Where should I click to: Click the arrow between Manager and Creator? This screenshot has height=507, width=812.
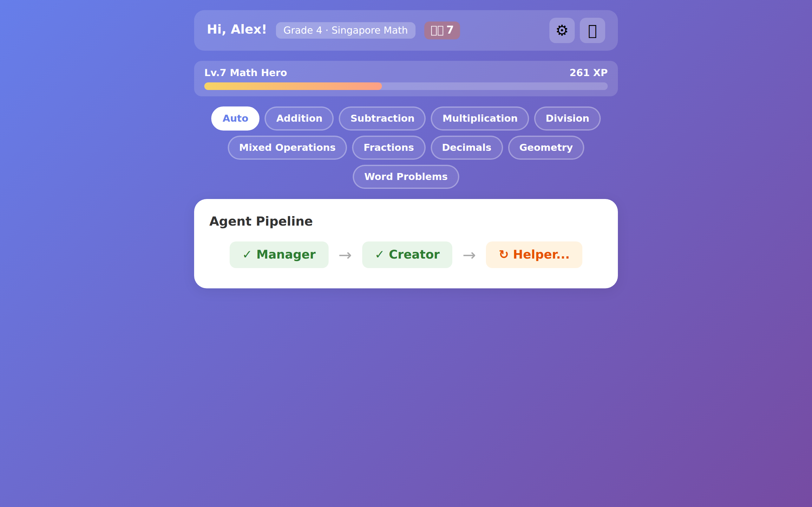(x=345, y=255)
